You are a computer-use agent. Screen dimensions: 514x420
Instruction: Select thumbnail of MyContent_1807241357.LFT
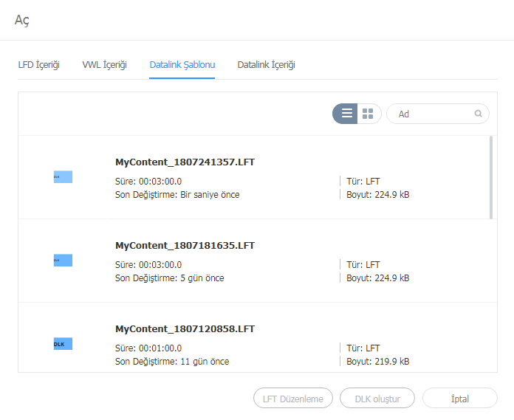(63, 177)
